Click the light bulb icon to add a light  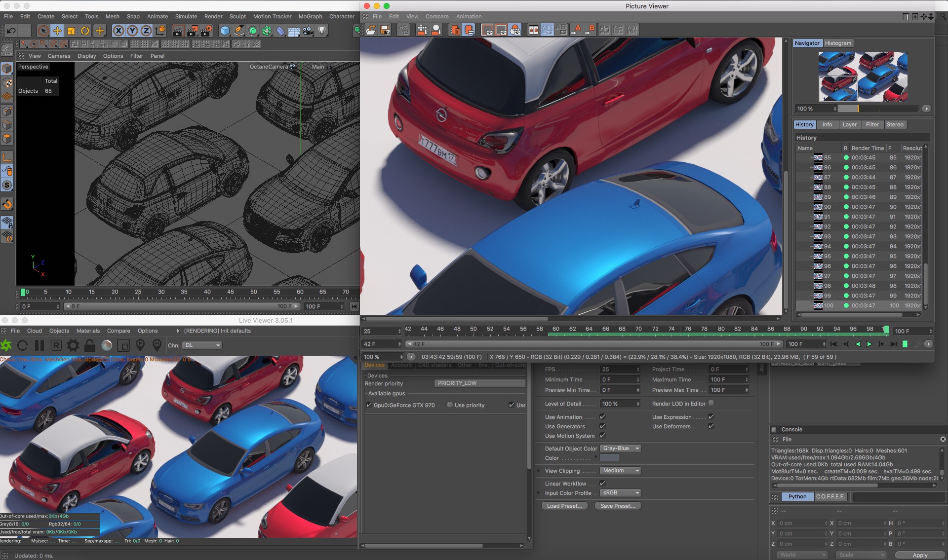322,31
